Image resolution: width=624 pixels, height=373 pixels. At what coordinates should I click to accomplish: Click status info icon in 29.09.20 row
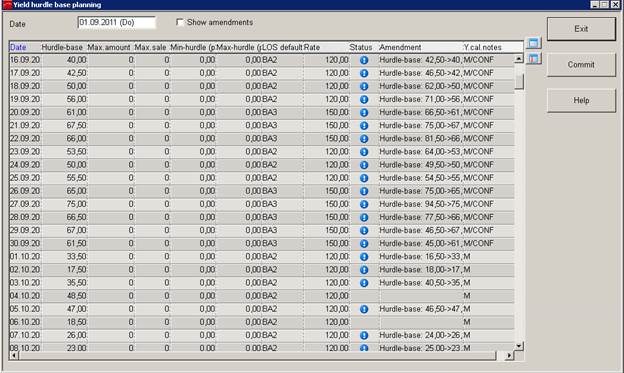tap(364, 230)
